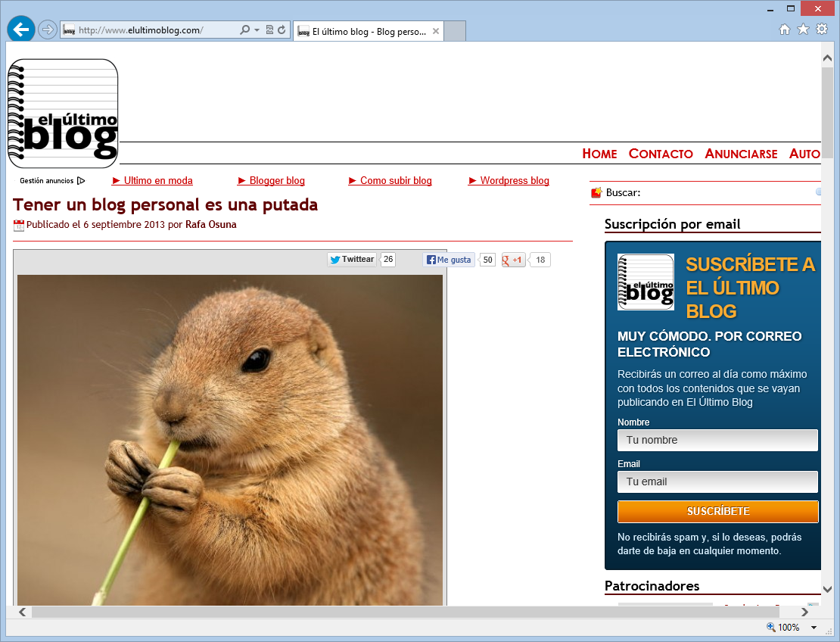Image resolution: width=840 pixels, height=642 pixels.
Task: Follow the 'Wordpress blog' ad link
Action: point(509,181)
